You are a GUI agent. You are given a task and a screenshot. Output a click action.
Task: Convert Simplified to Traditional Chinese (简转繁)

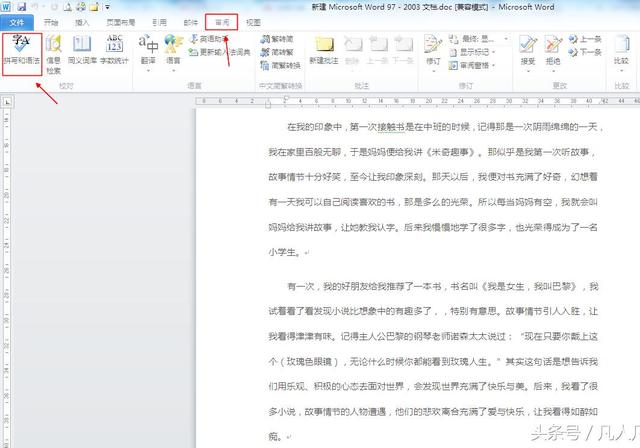(277, 52)
